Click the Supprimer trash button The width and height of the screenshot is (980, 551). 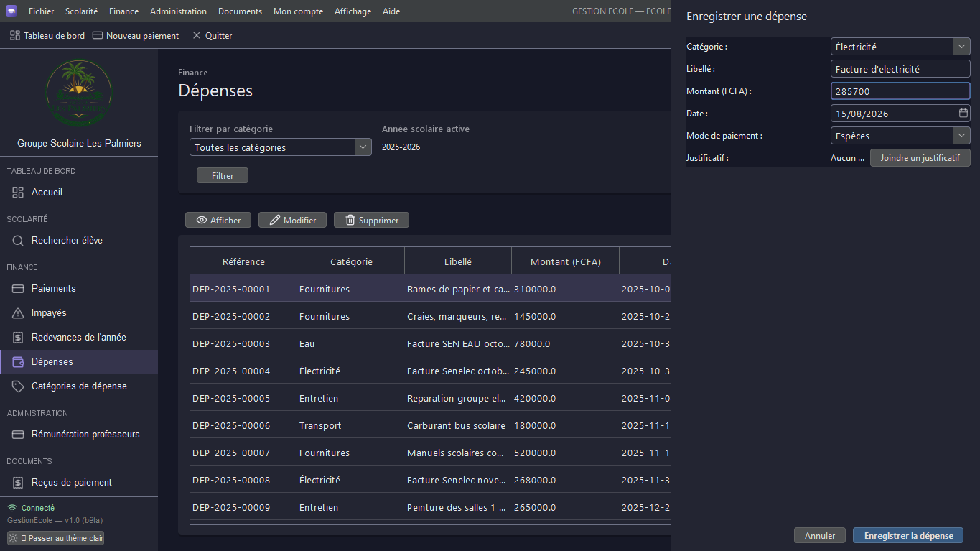371,220
